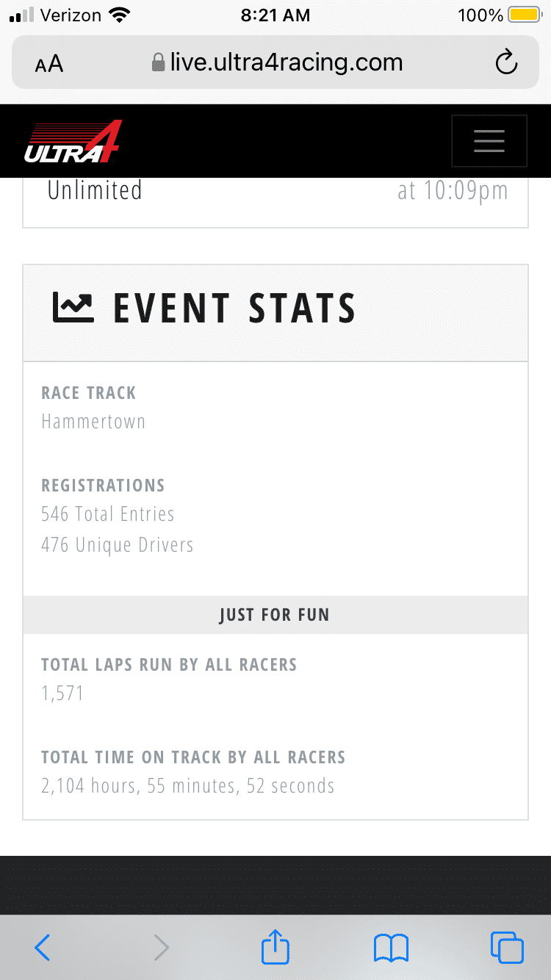This screenshot has height=980, width=551.
Task: Tap the 546 Total Entries text
Action: pos(108,514)
